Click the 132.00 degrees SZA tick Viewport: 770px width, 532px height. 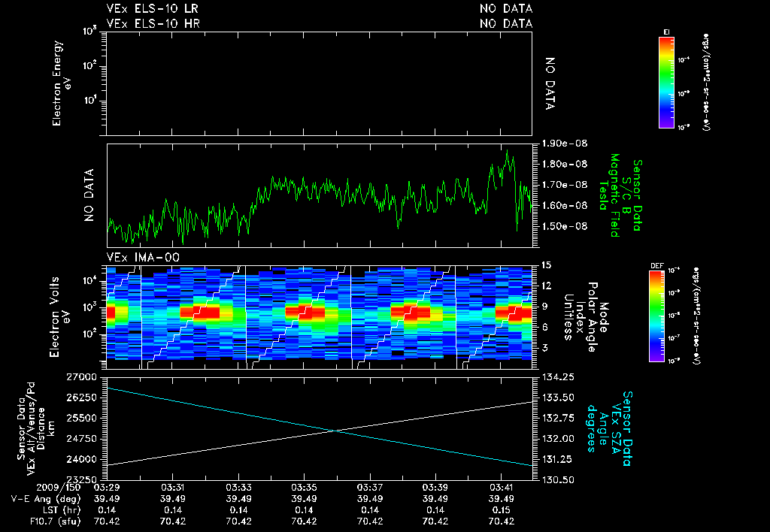coord(557,438)
